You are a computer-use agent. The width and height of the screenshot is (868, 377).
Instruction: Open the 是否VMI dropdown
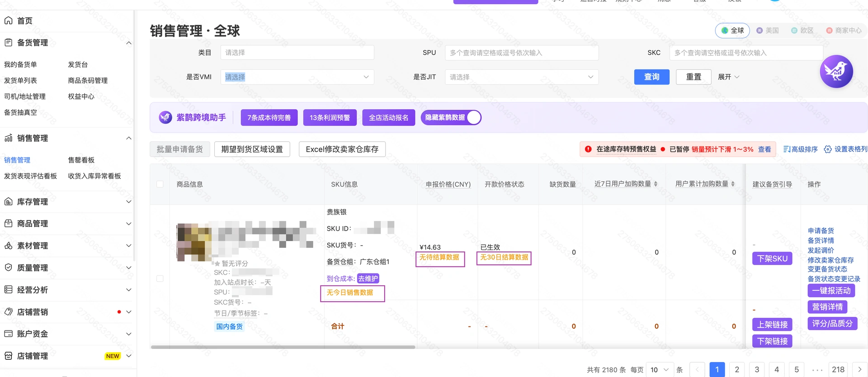tap(297, 77)
